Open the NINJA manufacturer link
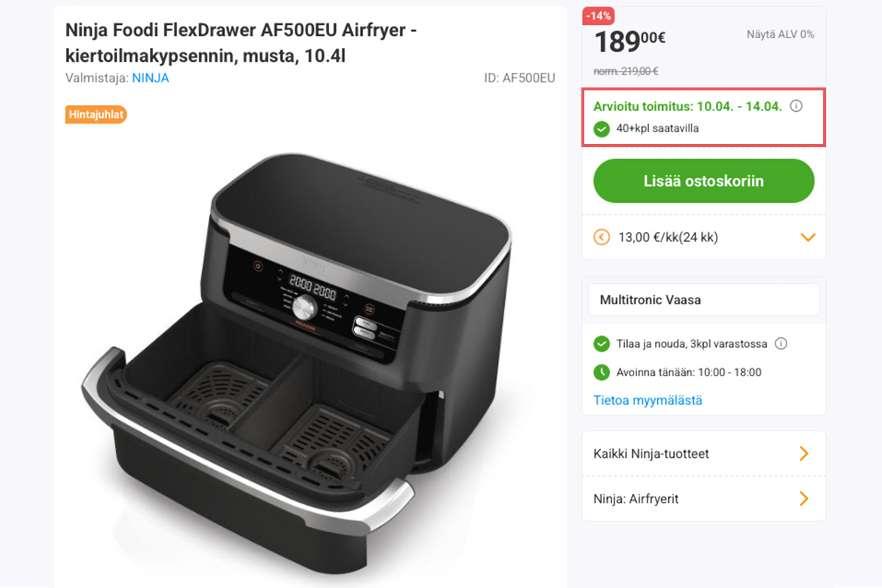The height and width of the screenshot is (588, 882). pos(151,78)
